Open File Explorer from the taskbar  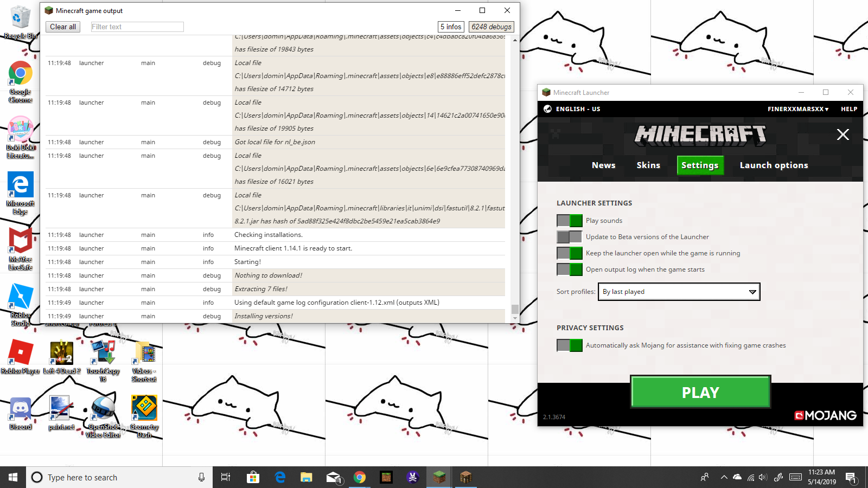[307, 477]
